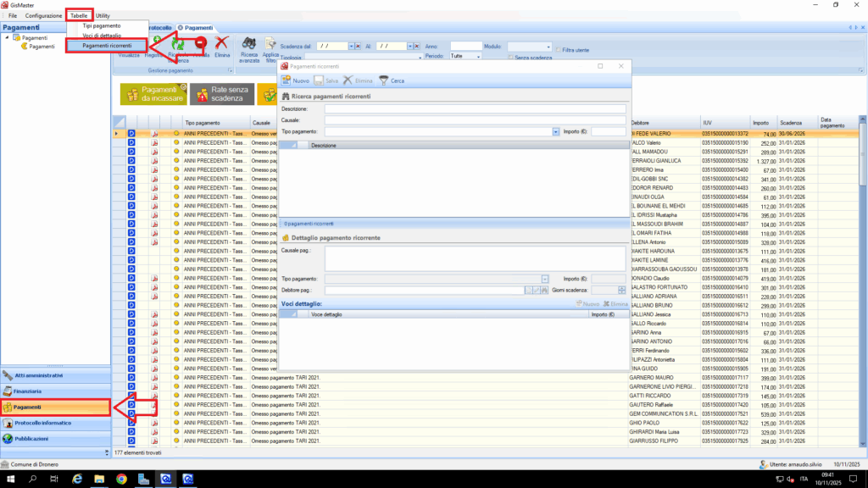Tick the Senza scadenza checkbox
Screen dimensions: 868x488
pyautogui.click(x=509, y=58)
